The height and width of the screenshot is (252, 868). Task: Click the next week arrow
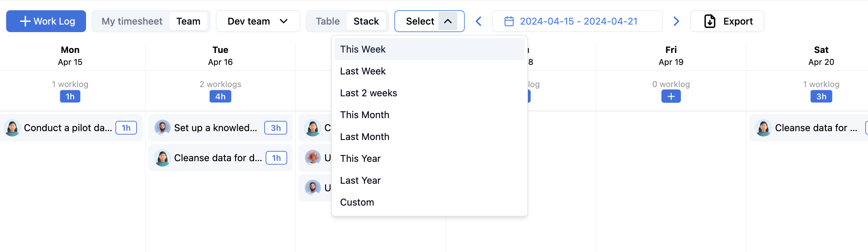pos(676,21)
